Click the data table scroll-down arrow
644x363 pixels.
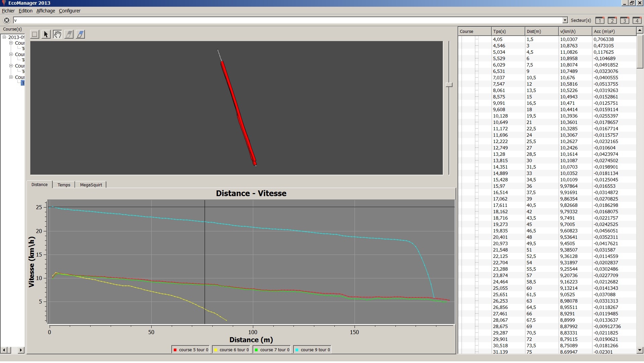(x=639, y=350)
